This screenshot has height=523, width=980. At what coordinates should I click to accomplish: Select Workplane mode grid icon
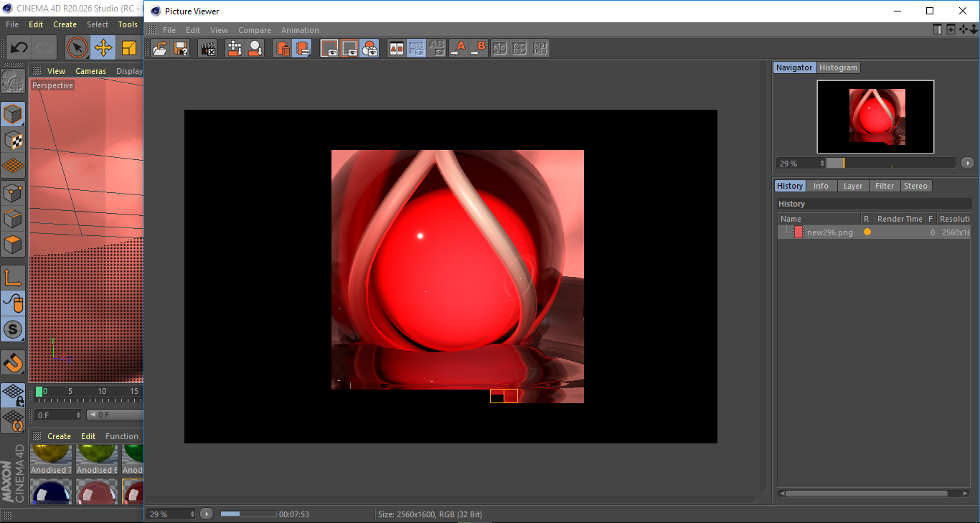(12, 166)
